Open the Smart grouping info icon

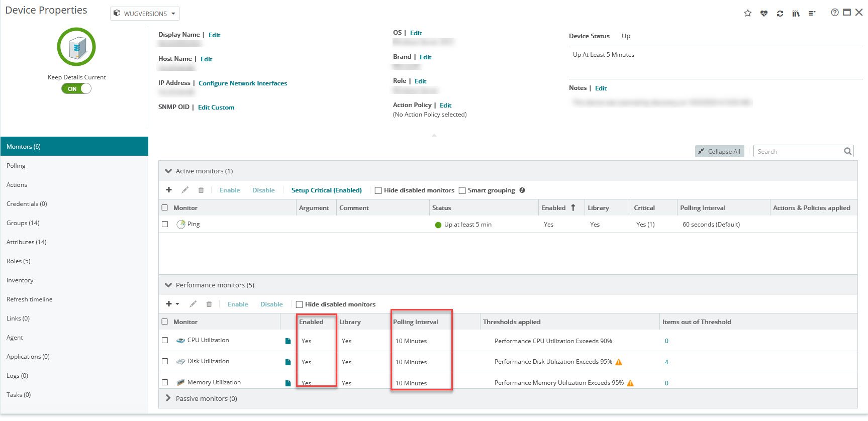522,190
